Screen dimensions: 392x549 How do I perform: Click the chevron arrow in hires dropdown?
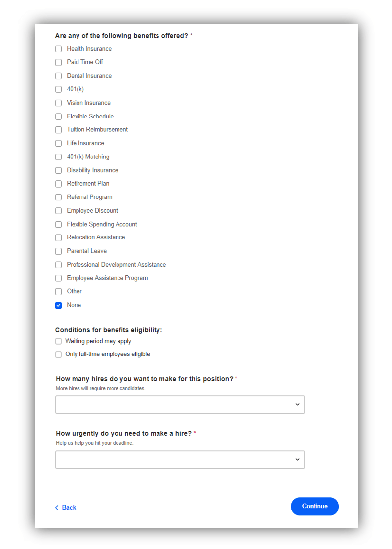(x=297, y=404)
